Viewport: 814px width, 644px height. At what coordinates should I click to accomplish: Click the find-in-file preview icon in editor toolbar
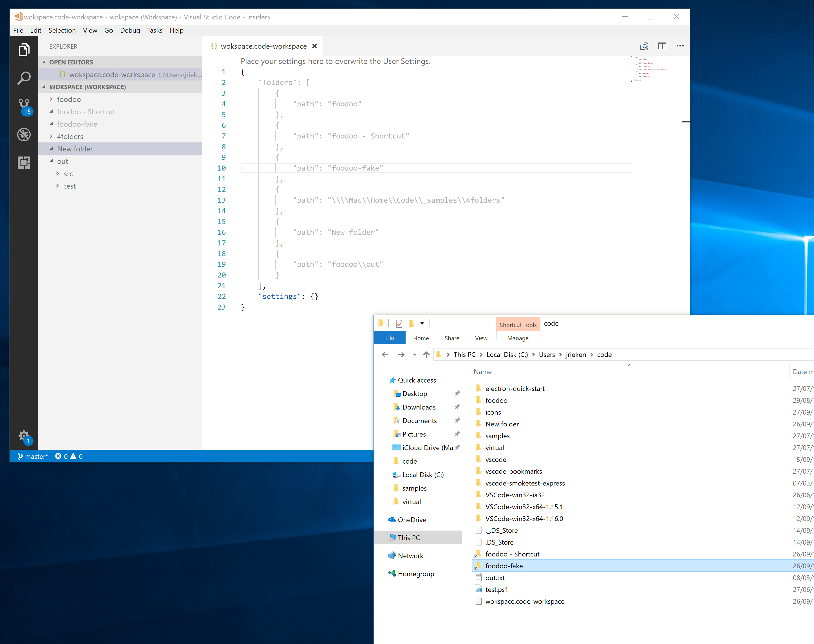[x=644, y=46]
